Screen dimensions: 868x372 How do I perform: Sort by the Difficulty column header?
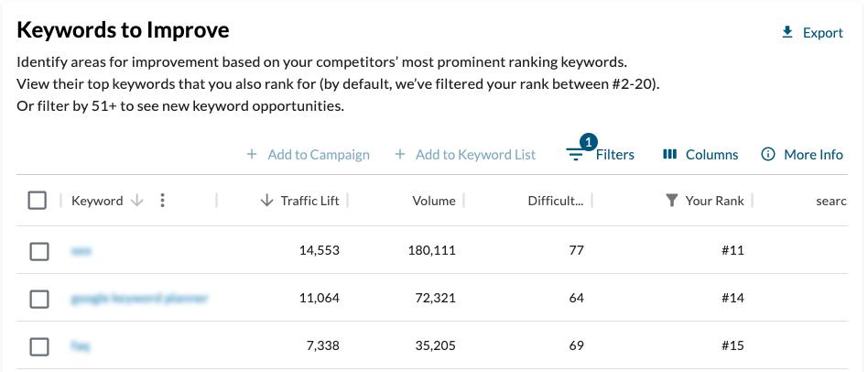(556, 201)
